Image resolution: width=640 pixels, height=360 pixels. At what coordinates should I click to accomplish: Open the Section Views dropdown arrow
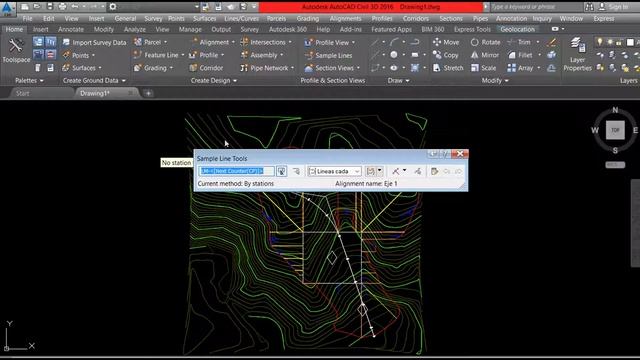[358, 68]
